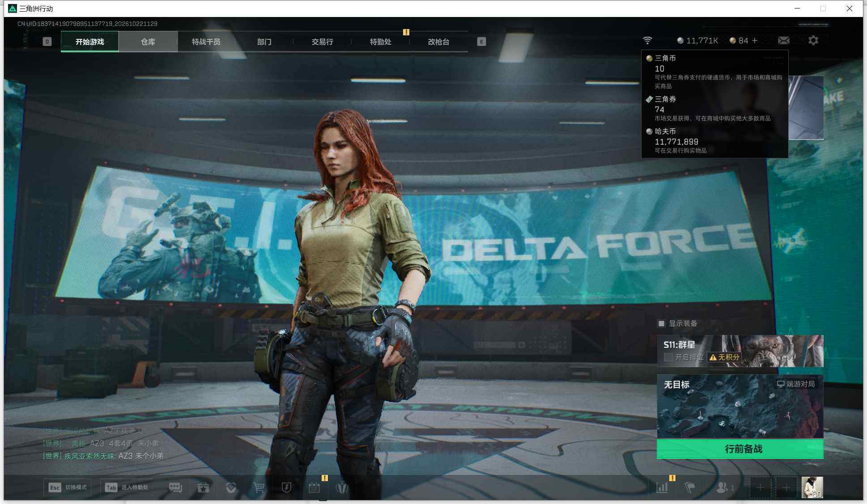Image resolution: width=867 pixels, height=504 pixels.
Task: Click the Q key navigation icon
Action: 47,42
